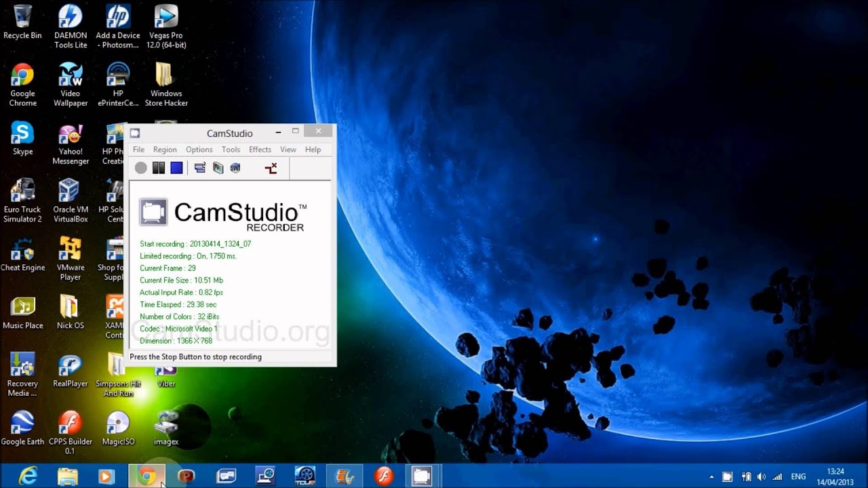Click the 'Press the Stop Button' status bar text
The height and width of the screenshot is (488, 868).
coord(195,357)
